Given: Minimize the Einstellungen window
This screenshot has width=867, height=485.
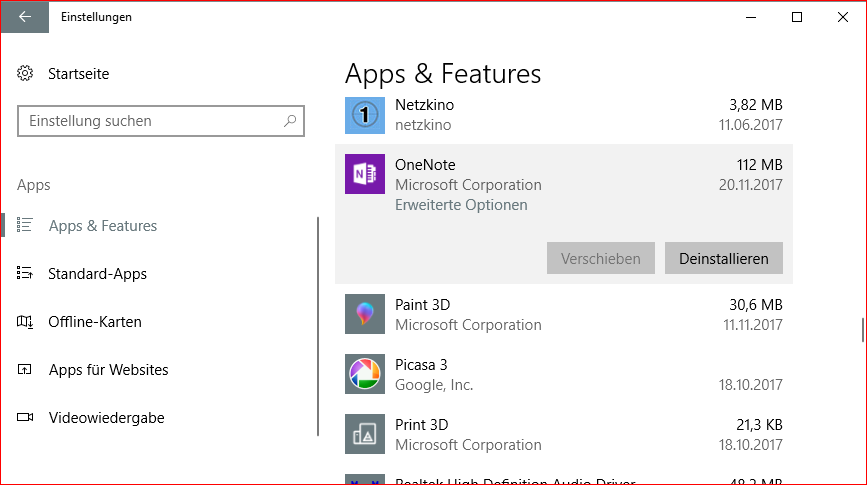Looking at the screenshot, I should click(751, 17).
